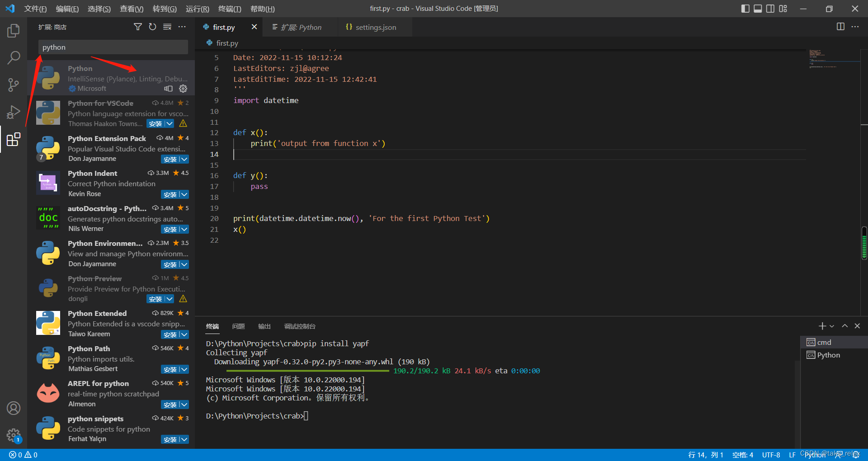
Task: Select the cmd terminal instance
Action: click(x=835, y=342)
